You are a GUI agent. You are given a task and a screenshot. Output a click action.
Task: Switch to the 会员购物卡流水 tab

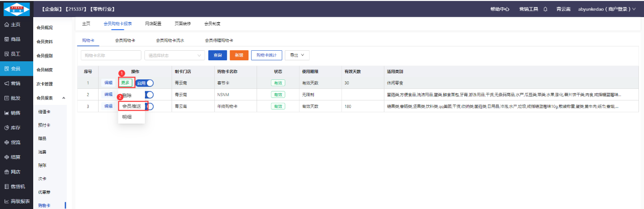point(170,40)
